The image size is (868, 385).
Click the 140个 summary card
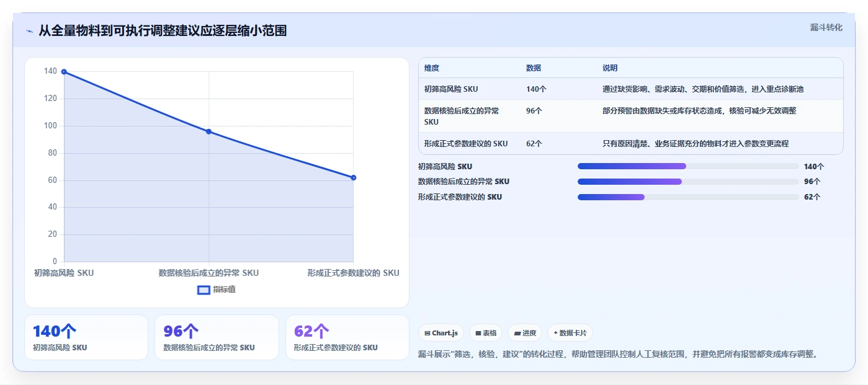pos(86,337)
